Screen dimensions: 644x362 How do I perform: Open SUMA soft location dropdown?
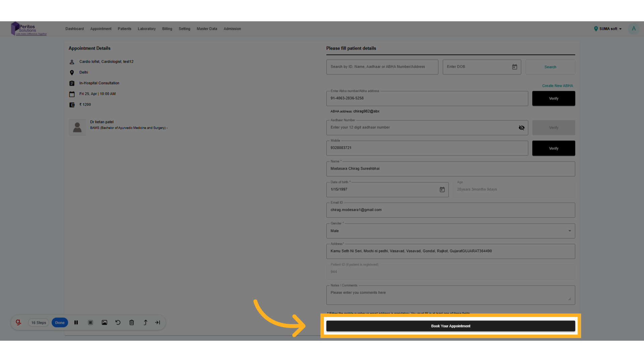pyautogui.click(x=608, y=29)
